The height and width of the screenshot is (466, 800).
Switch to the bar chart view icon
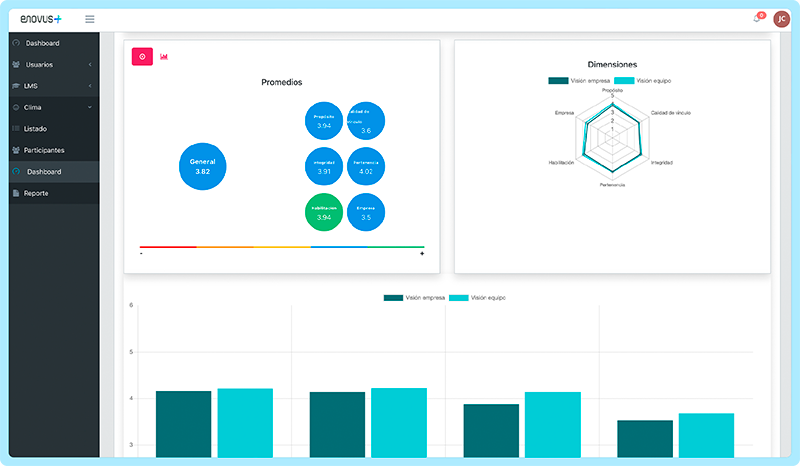point(164,56)
